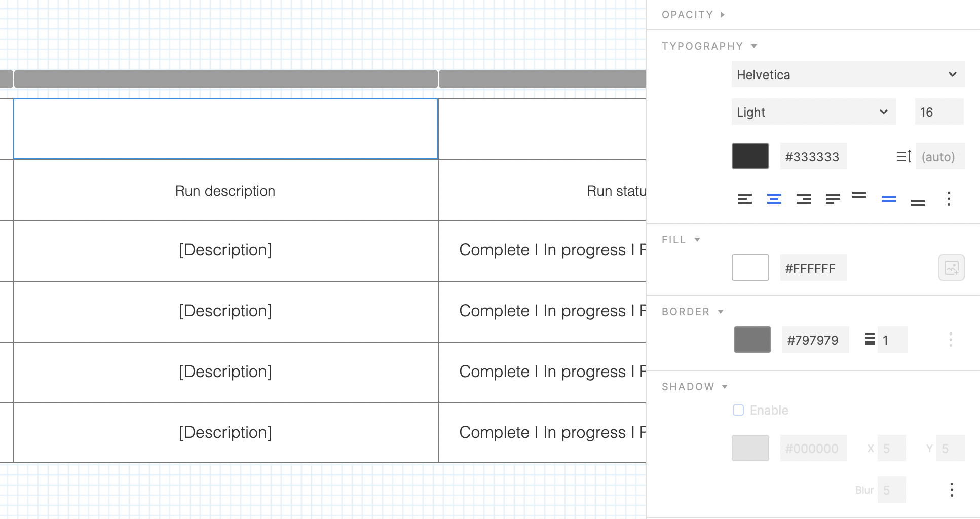Open the image fill picker
Screen dimensions: 980x519
pyautogui.click(x=951, y=268)
